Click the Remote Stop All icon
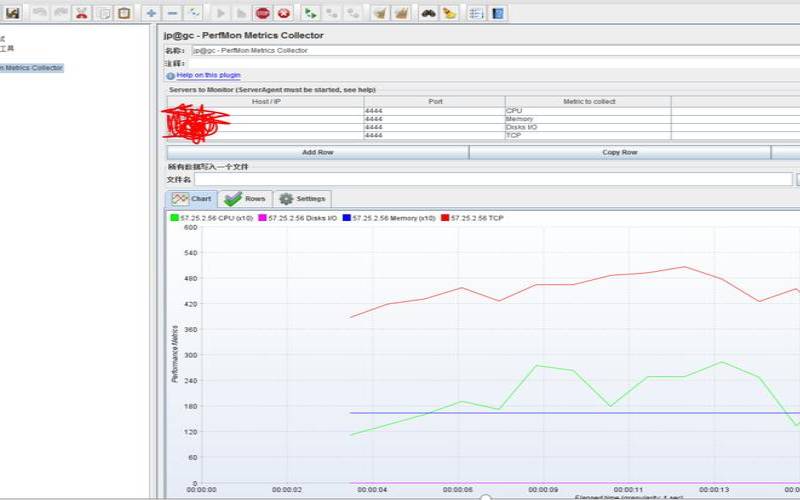 coord(332,13)
